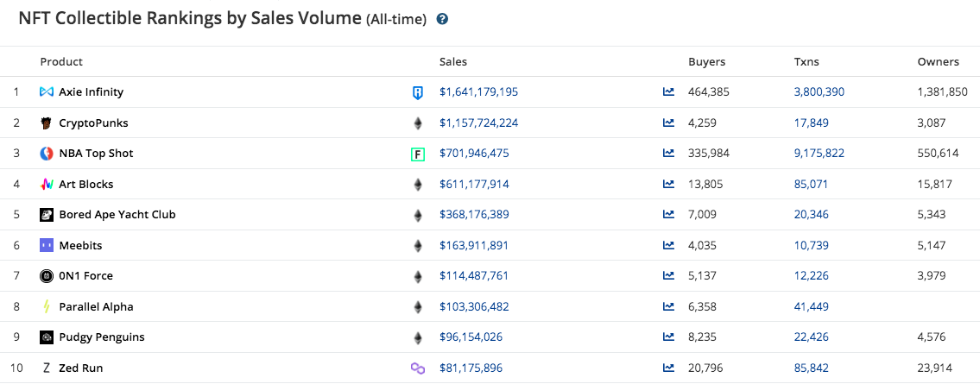Click the Flow blockchain icon in the NBA Top Shot row
The width and height of the screenshot is (980, 384).
tap(418, 154)
